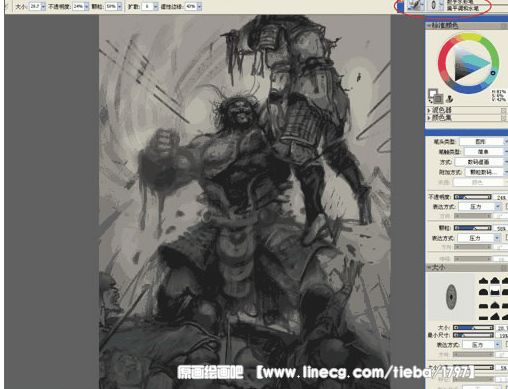
Task: Click the 大小 value box in size panel
Action: (x=502, y=328)
